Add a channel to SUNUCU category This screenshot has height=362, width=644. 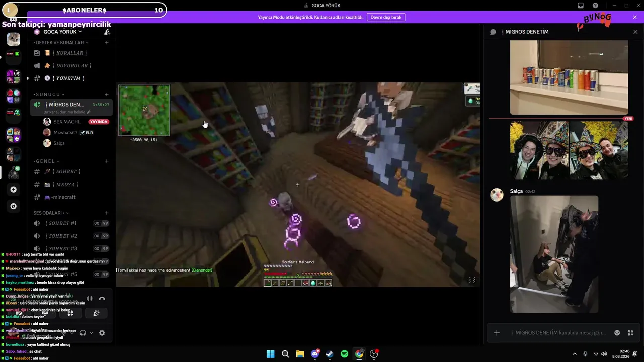pyautogui.click(x=107, y=94)
